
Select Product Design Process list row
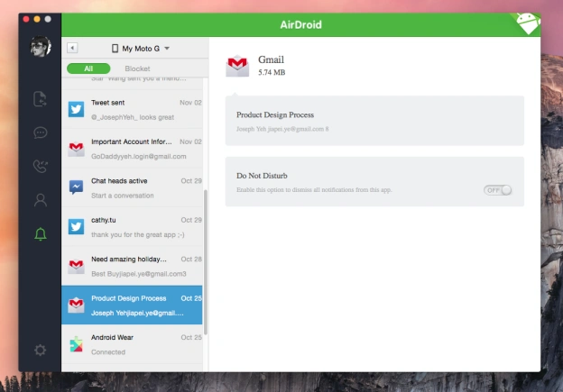(x=132, y=305)
